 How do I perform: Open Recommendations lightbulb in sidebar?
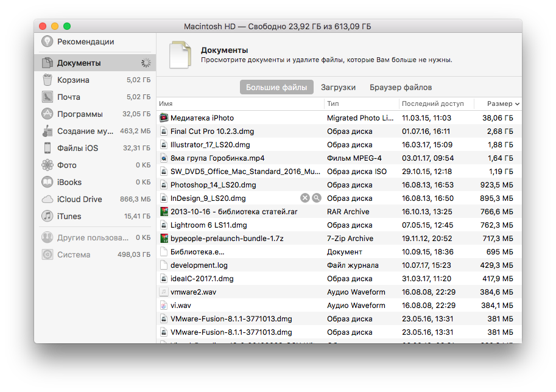coord(48,42)
